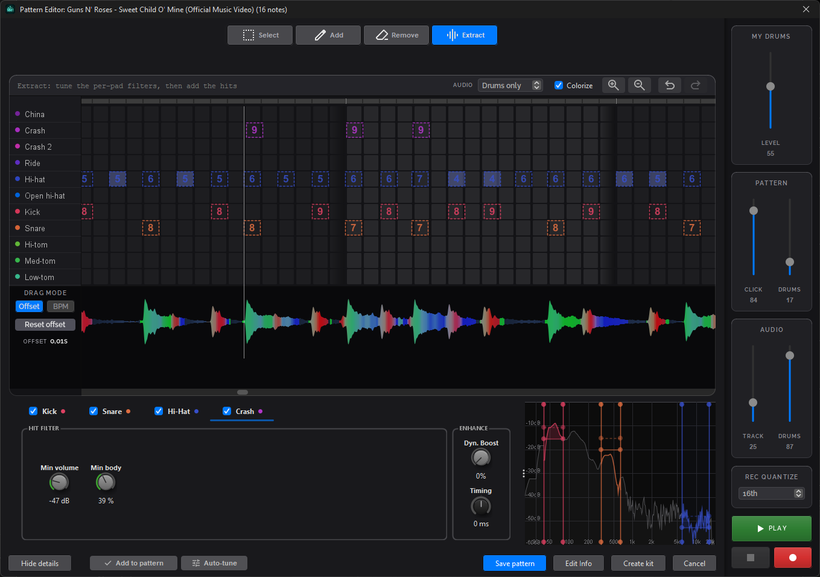
Task: Click the Min volume knob
Action: tap(59, 482)
